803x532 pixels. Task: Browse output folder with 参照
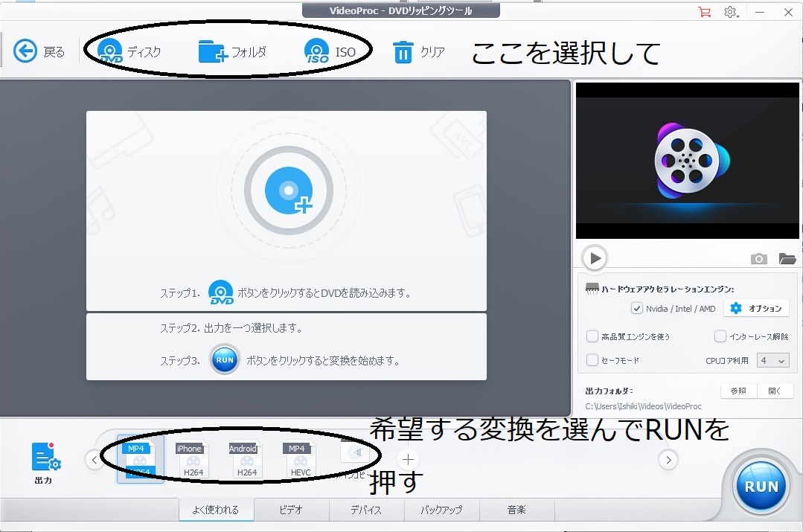point(738,391)
